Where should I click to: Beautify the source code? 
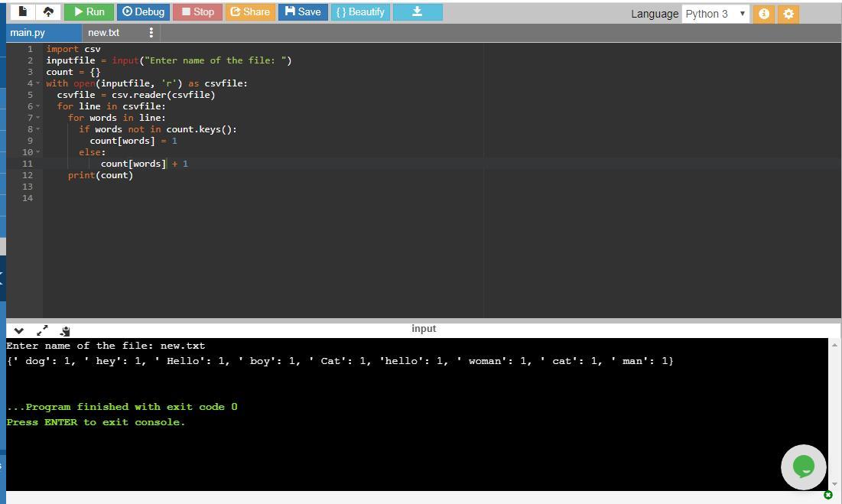(x=360, y=11)
